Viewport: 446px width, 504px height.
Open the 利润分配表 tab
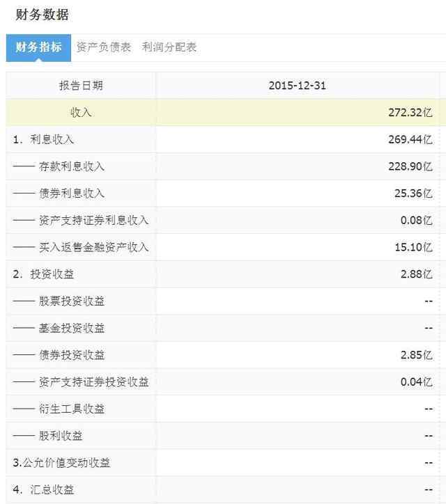point(169,47)
